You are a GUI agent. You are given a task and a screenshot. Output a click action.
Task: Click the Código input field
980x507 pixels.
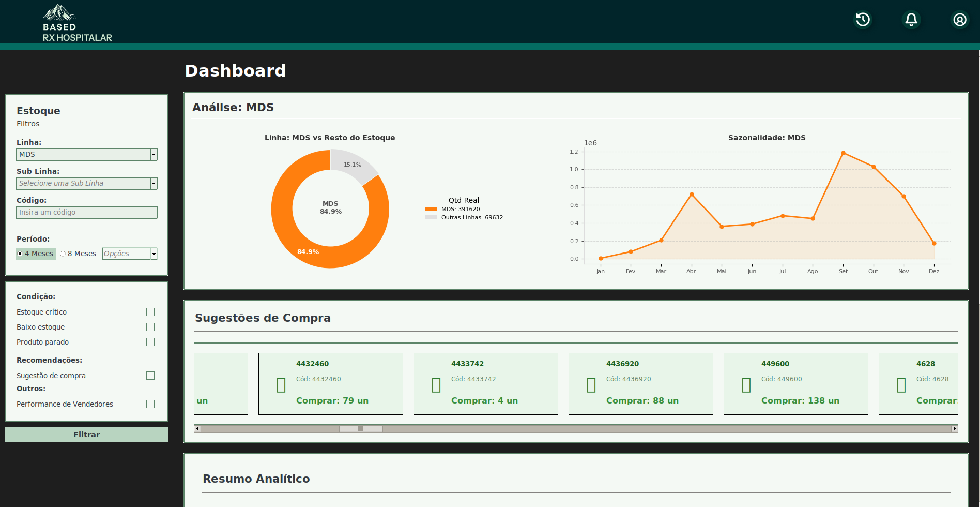coord(86,212)
